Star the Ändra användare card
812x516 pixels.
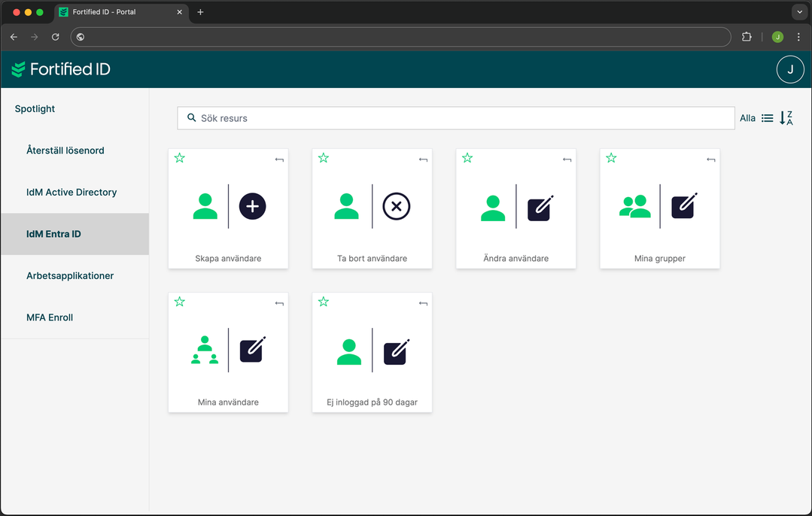point(467,158)
